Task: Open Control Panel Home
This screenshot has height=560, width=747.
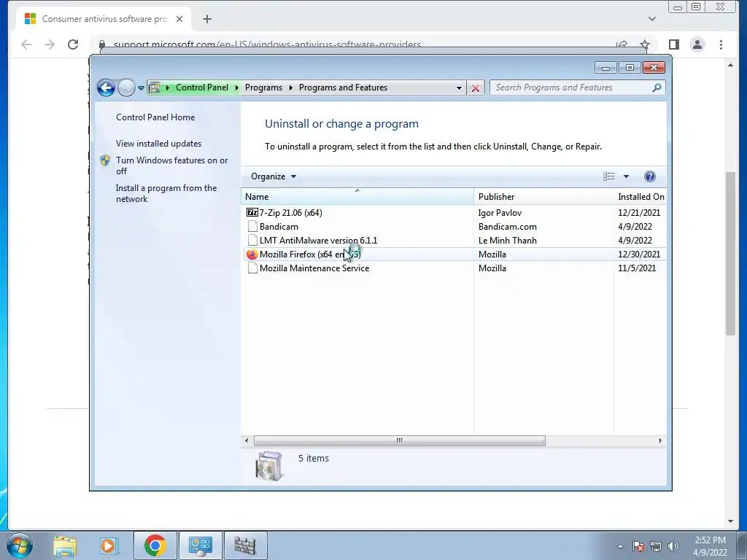Action: pyautogui.click(x=155, y=117)
